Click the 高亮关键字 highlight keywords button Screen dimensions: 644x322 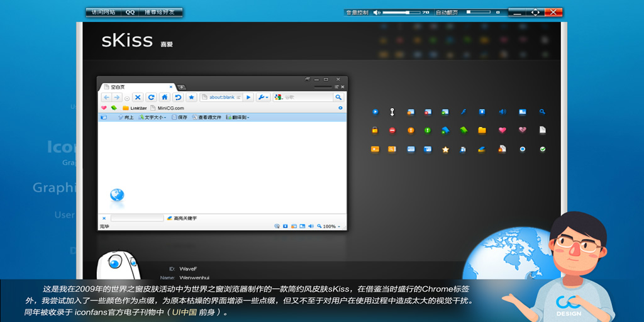pos(182,218)
